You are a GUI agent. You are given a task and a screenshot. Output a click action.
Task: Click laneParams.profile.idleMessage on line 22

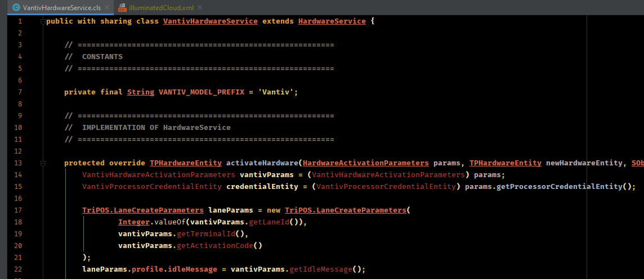click(150, 269)
